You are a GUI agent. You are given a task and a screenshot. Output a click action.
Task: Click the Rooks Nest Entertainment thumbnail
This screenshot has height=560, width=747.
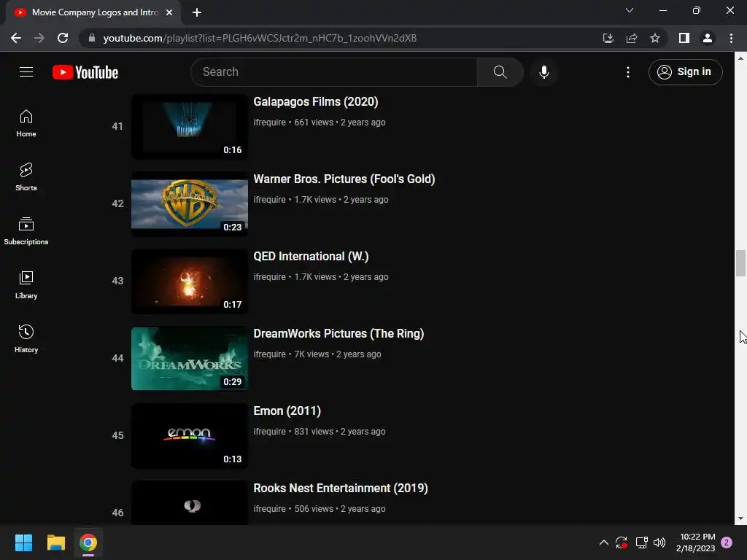[x=190, y=503]
